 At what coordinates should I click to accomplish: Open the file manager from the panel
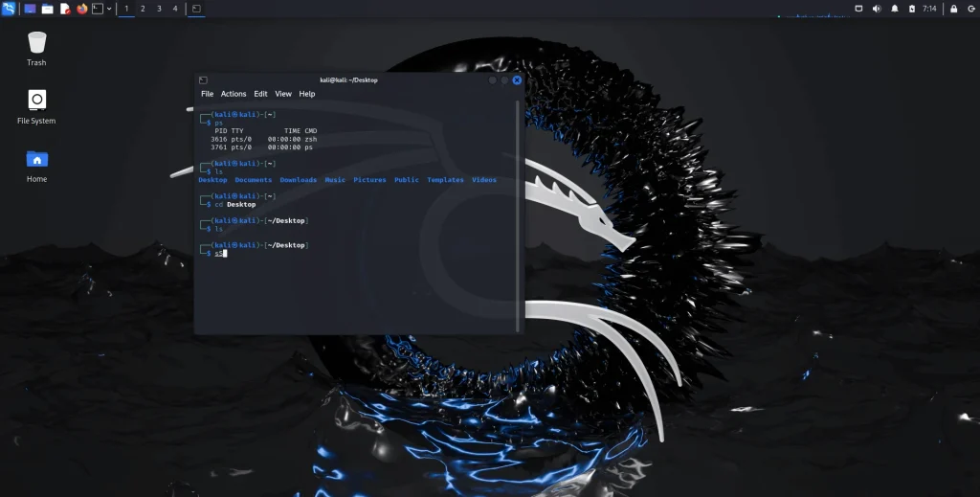click(48, 9)
